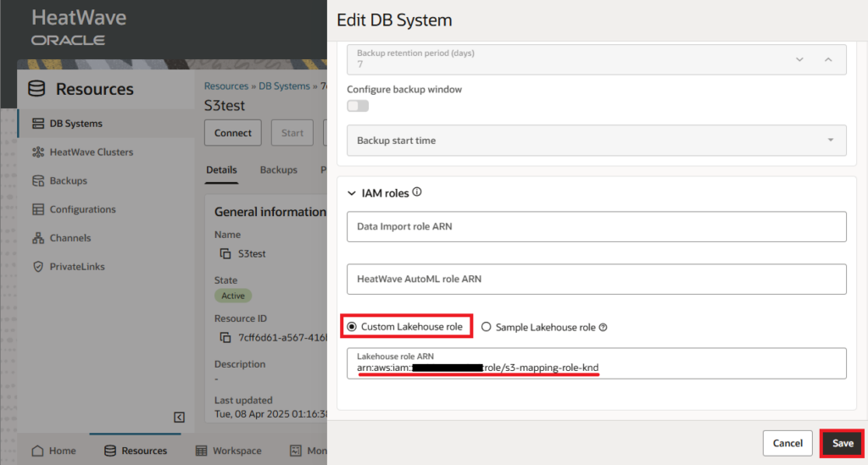Click the Resources database icon in sidebar header

(36, 88)
